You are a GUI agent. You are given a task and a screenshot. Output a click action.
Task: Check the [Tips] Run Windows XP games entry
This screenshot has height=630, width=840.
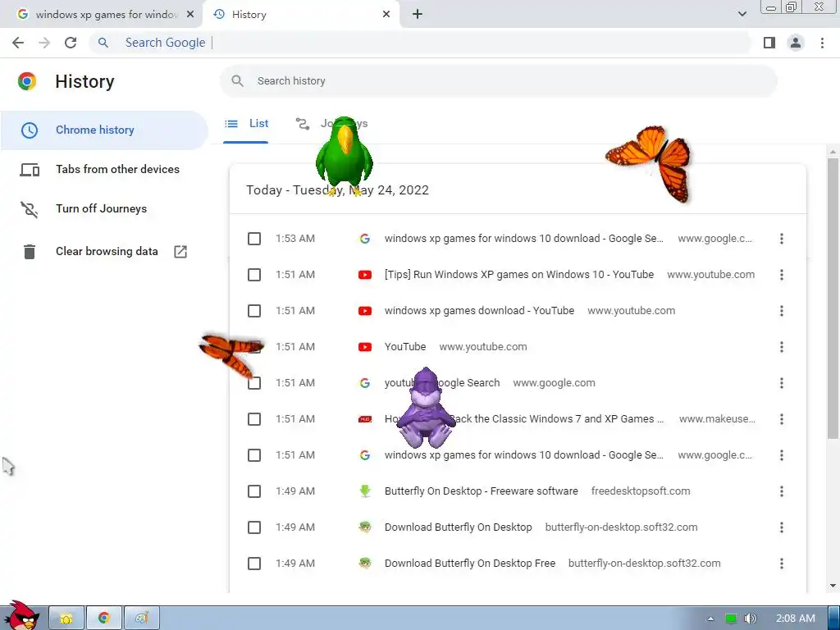[x=254, y=275]
